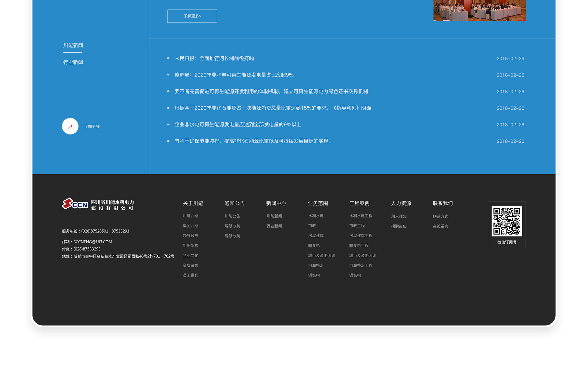Click the SCCNENG@163.COM email address
Screen dimensions: 588x365
pos(93,242)
